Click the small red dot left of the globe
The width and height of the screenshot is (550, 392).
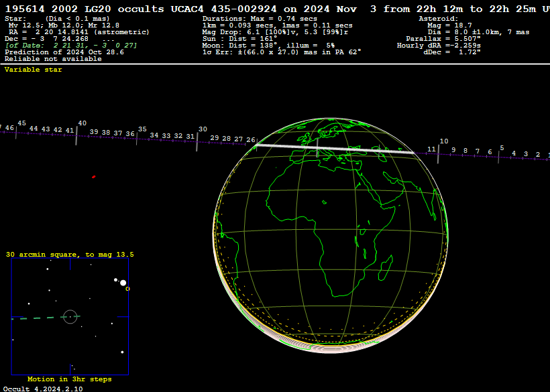click(x=94, y=177)
